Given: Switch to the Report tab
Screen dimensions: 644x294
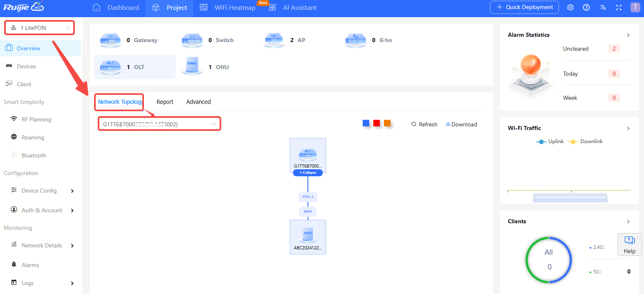Looking at the screenshot, I should coord(165,102).
